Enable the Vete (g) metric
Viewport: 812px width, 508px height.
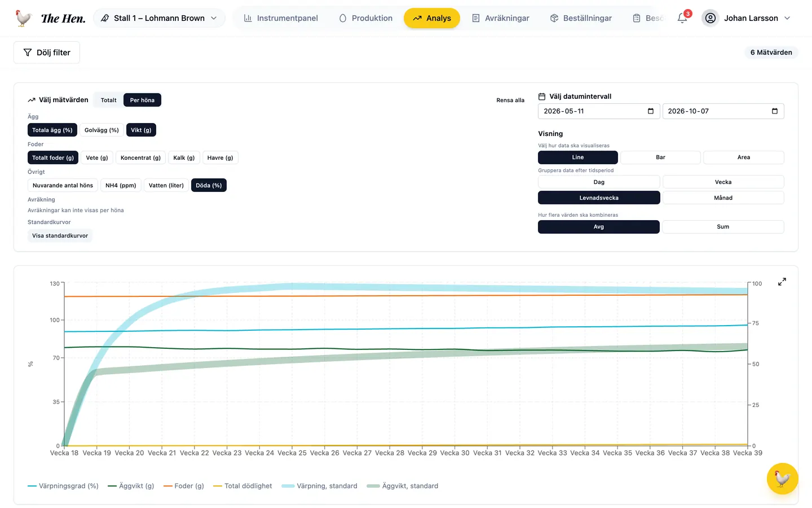pos(97,157)
